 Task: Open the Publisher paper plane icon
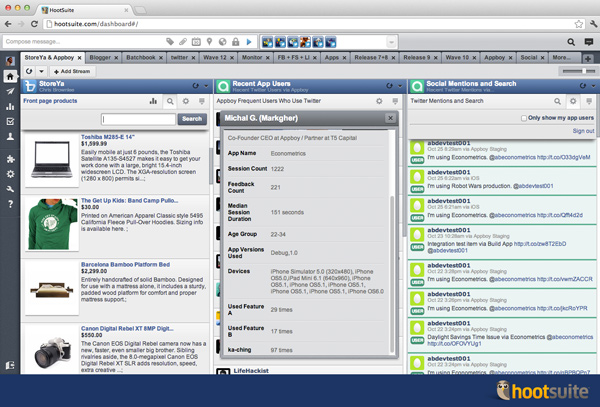(10, 91)
